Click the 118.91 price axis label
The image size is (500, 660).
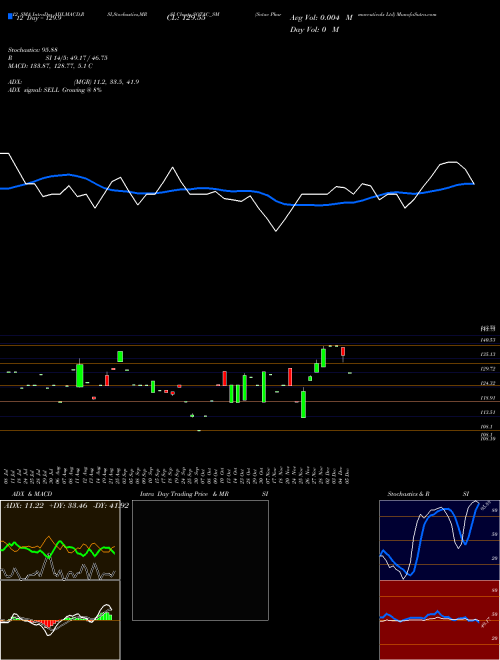click(488, 398)
